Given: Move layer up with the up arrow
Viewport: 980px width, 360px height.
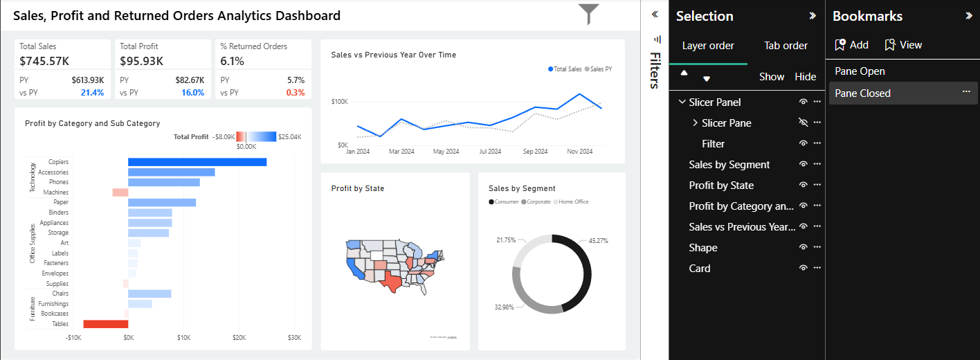Looking at the screenshot, I should (684, 73).
